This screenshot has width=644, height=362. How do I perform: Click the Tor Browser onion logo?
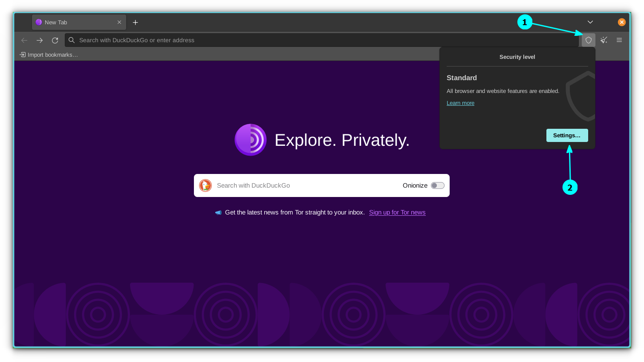251,140
